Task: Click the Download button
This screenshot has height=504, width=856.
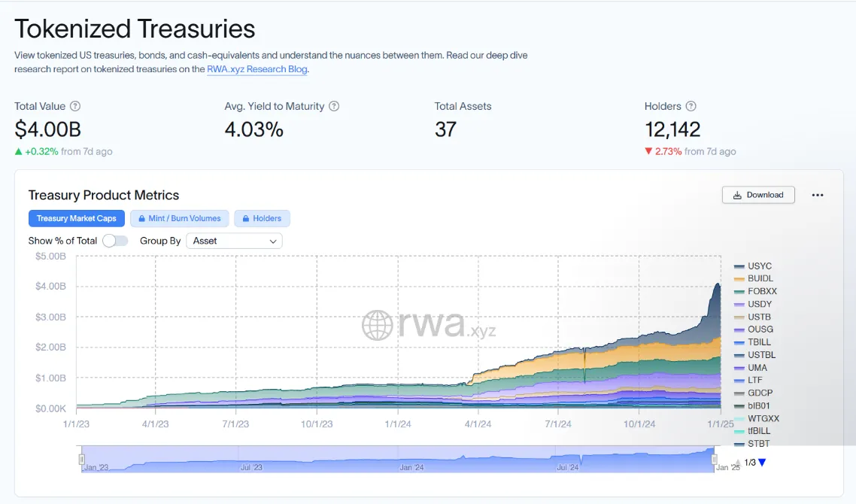Action: click(758, 195)
